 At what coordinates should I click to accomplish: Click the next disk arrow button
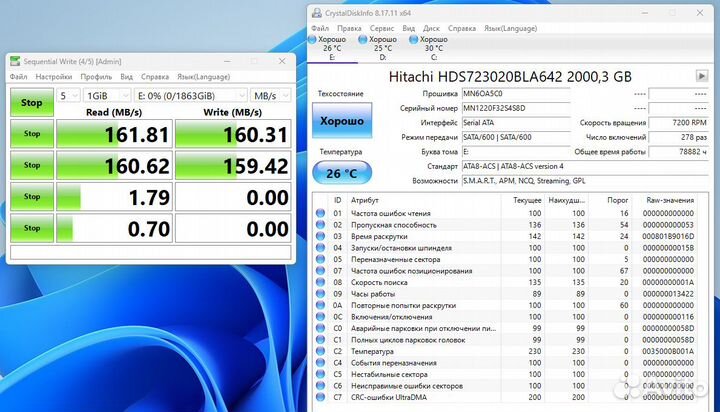coord(702,76)
